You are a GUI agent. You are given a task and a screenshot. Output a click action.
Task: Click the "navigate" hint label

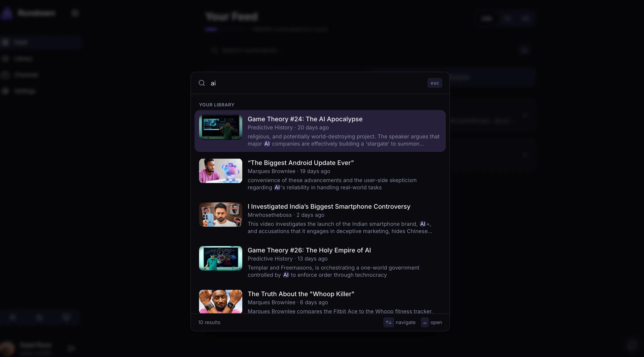[x=406, y=322]
